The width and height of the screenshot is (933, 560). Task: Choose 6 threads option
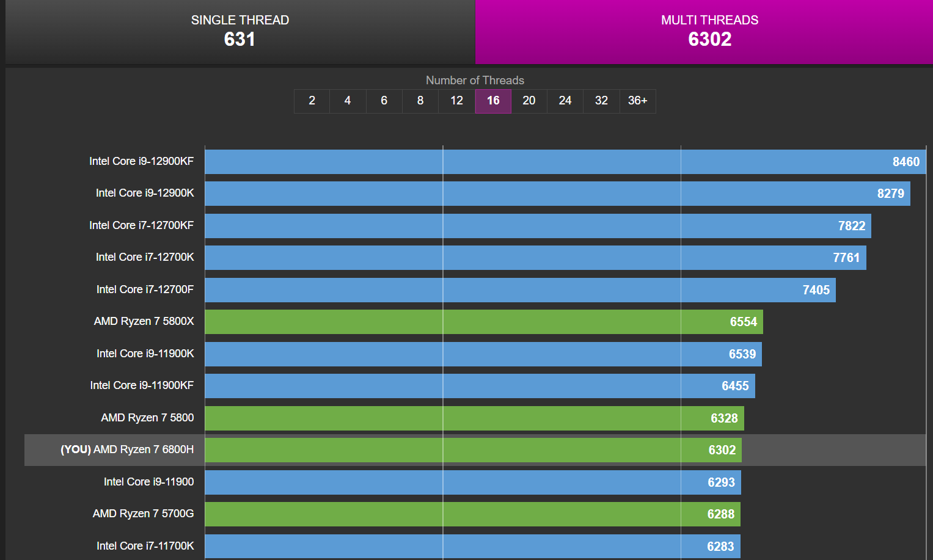(384, 101)
